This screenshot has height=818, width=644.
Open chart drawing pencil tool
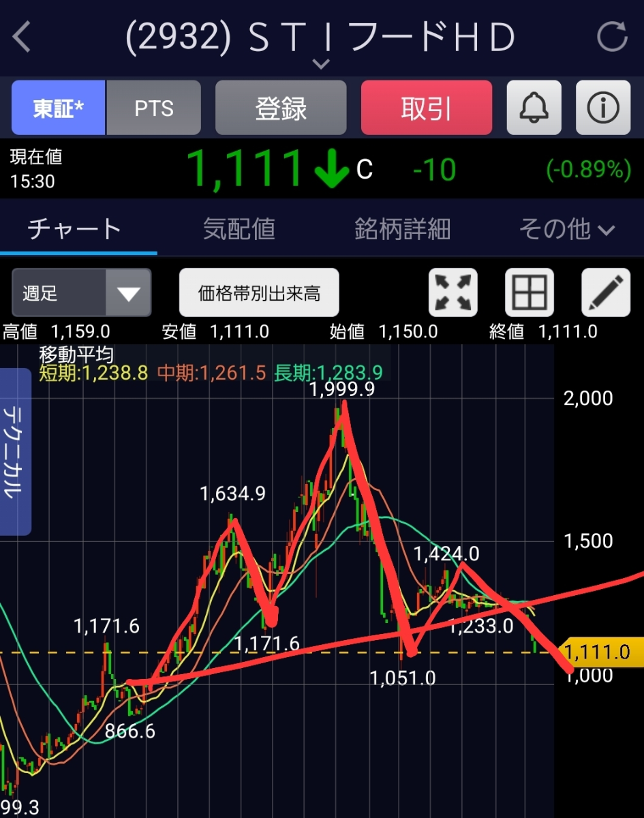coord(606,293)
